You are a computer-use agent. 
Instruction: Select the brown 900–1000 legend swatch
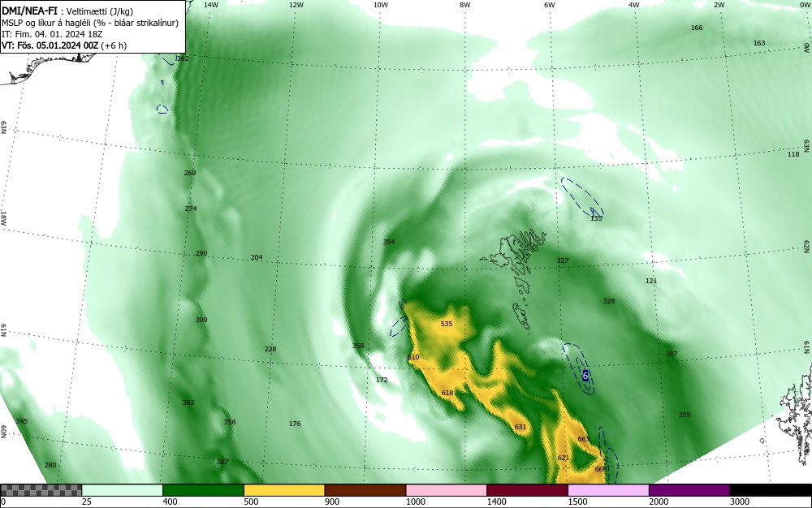(365, 490)
